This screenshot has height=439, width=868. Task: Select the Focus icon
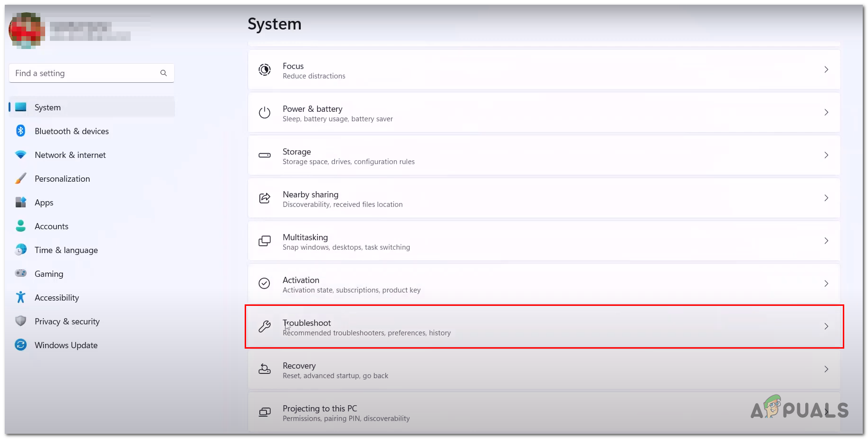click(265, 69)
